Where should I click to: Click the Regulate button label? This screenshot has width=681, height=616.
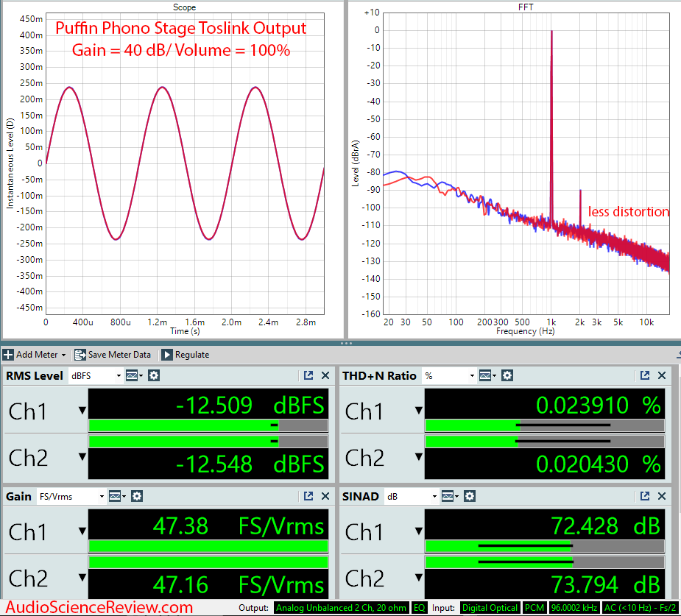(192, 355)
